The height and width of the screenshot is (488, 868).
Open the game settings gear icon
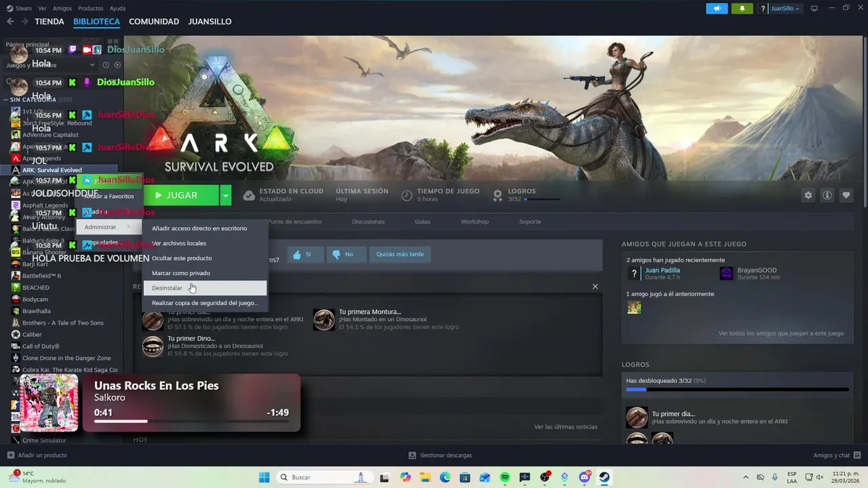click(808, 195)
